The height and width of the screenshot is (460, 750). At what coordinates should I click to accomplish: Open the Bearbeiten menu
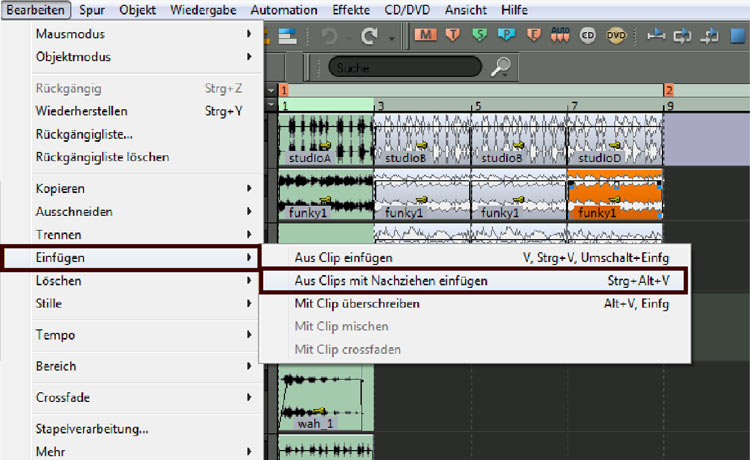point(36,10)
